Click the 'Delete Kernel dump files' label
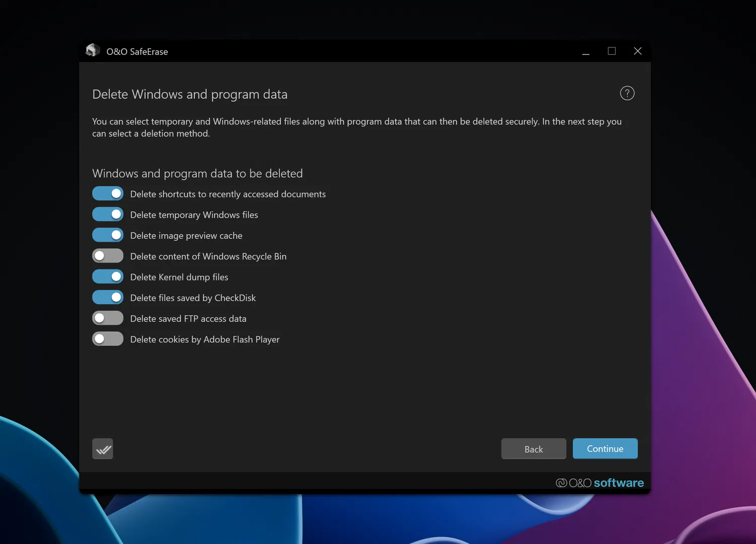Screen dimensions: 756x544 (179, 277)
